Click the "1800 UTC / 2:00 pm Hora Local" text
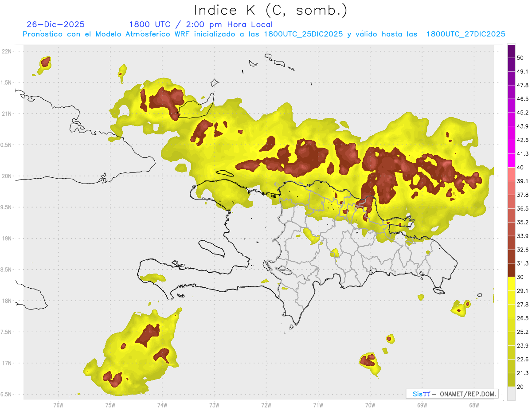 pyautogui.click(x=201, y=24)
